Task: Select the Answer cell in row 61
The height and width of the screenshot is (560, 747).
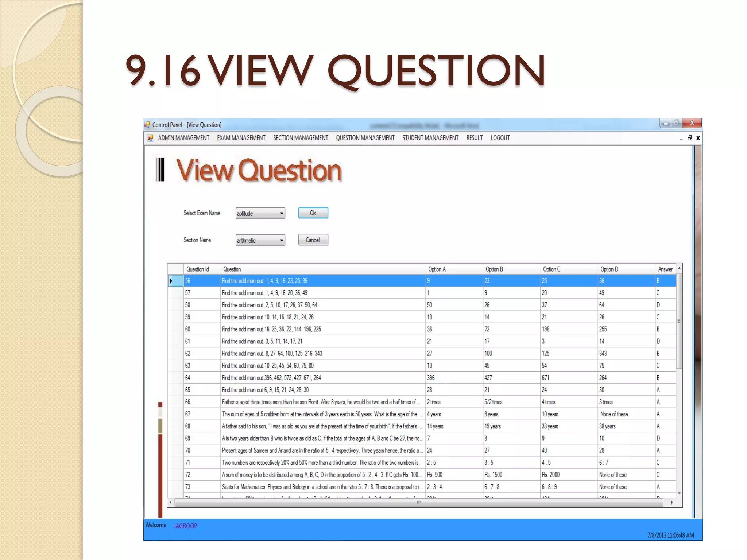Action: [x=666, y=341]
